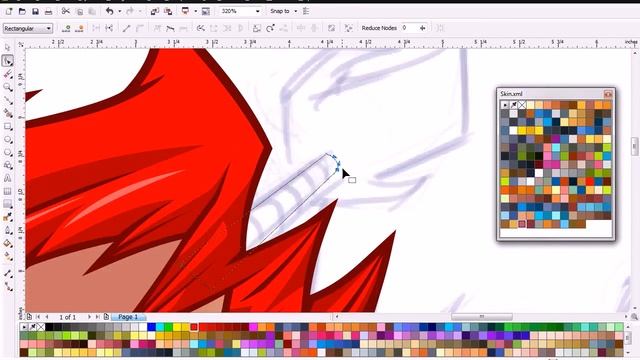This screenshot has height=360, width=640.
Task: Click the Convert to Line icon
Action: tap(127, 28)
